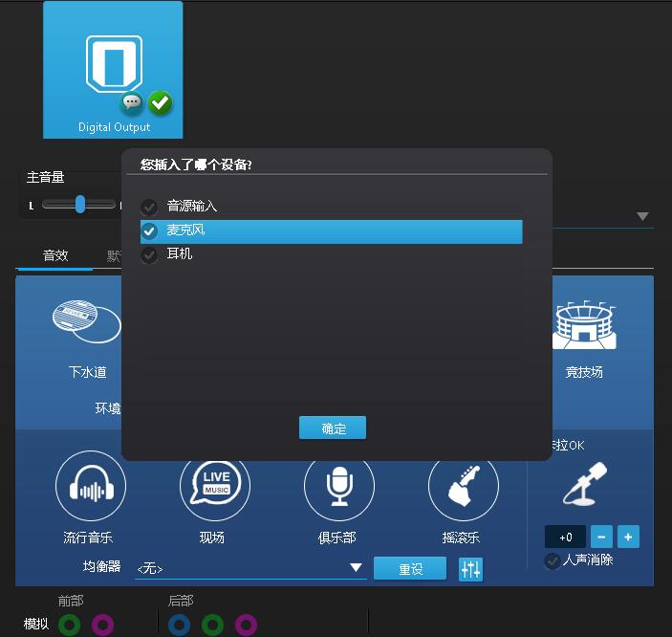Apply the 摇滚乐 guitar preset icon

coord(464,486)
